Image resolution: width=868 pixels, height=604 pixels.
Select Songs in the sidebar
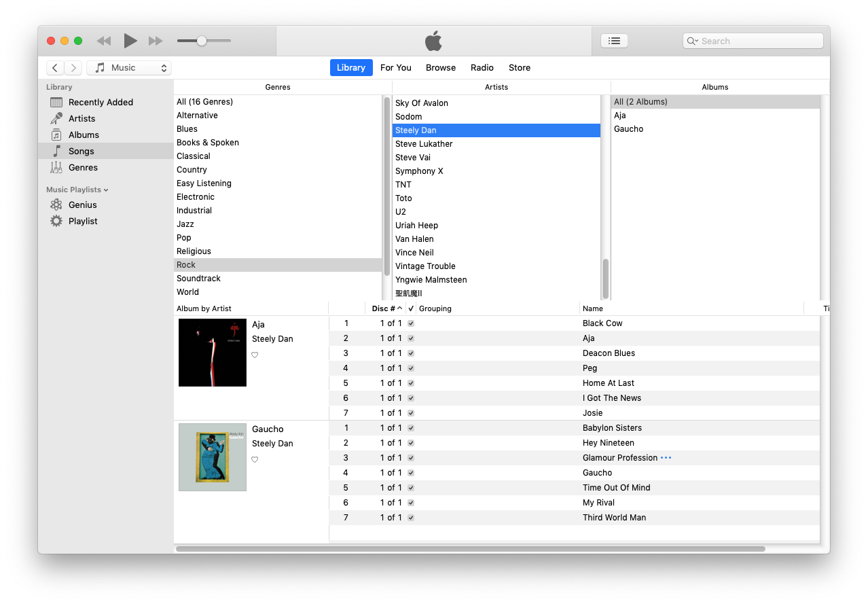point(106,152)
